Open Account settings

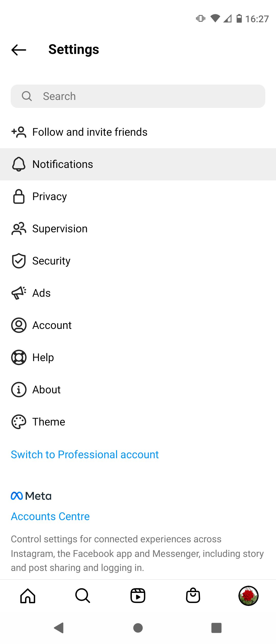52,325
